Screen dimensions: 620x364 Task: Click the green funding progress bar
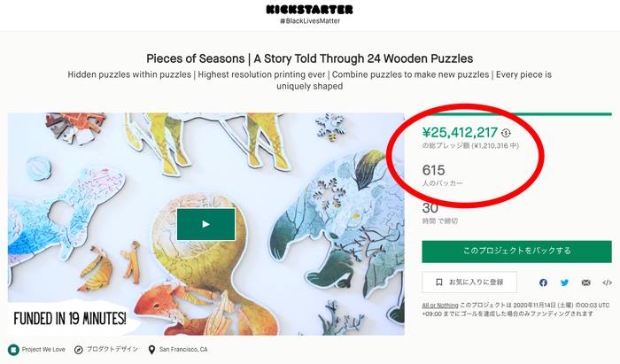516,114
